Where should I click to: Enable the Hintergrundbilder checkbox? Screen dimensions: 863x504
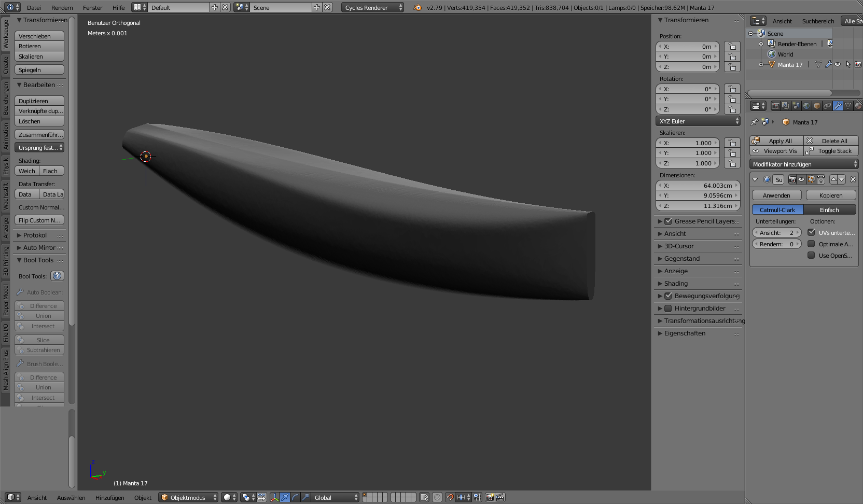pos(668,309)
